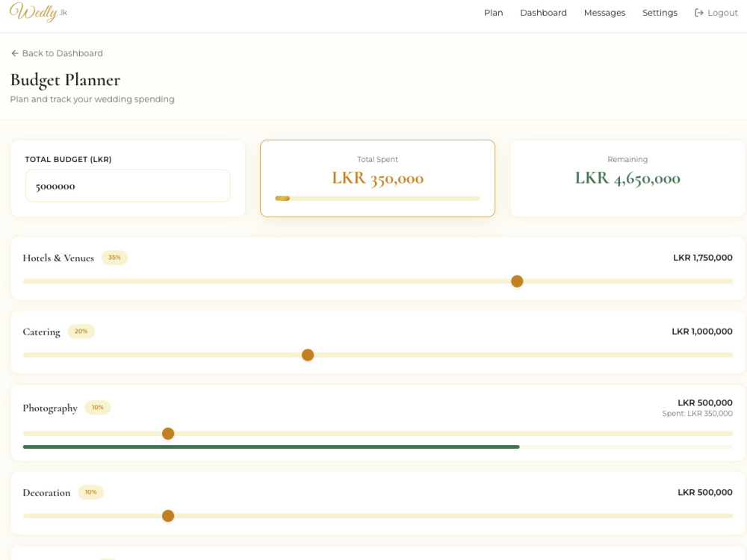This screenshot has width=747, height=560.
Task: Click the back arrow icon
Action: pos(15,53)
